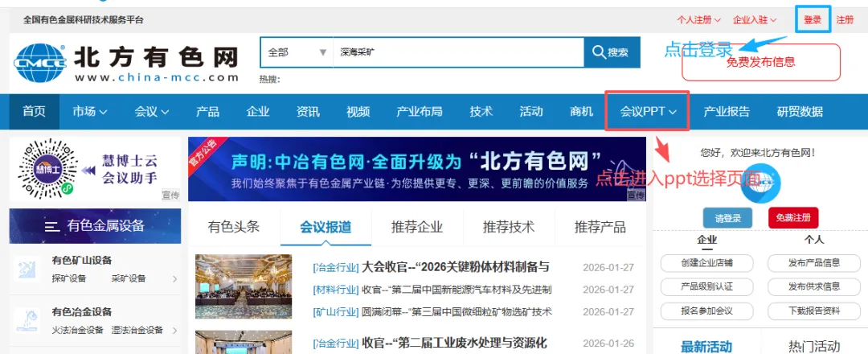Open the 第二届工业废水处理 headline
Image resolution: width=868 pixels, height=354 pixels.
(x=454, y=343)
